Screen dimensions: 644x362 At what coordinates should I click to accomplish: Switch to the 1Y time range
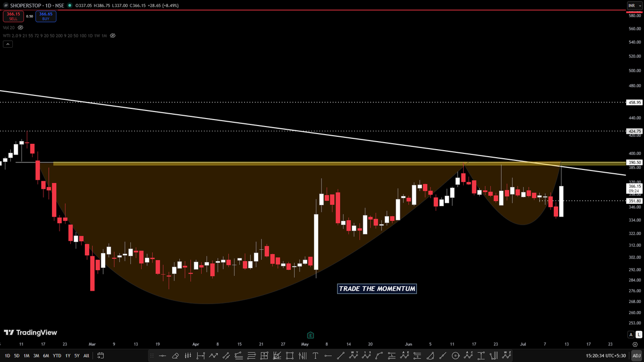(x=68, y=355)
